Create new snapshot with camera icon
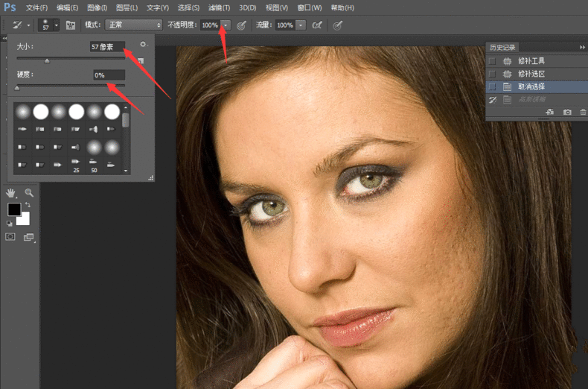The image size is (588, 389). coord(567,111)
